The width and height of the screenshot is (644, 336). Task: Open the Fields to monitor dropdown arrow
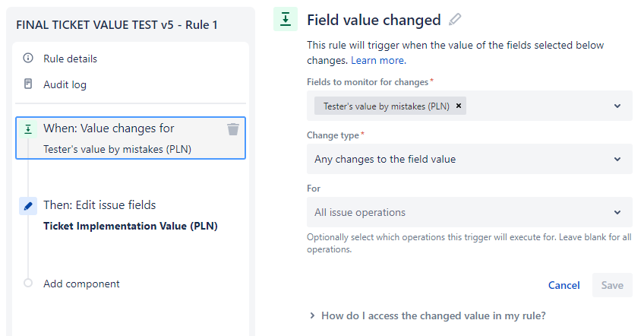(617, 106)
